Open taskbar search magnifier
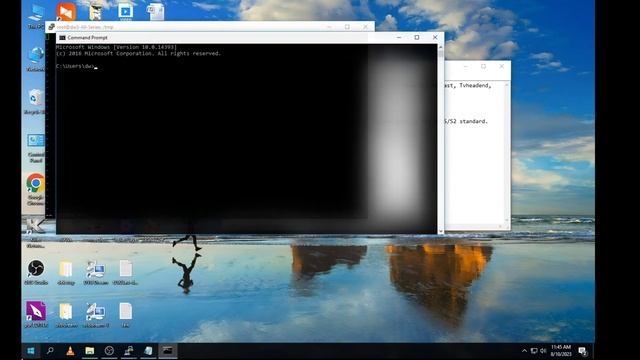 click(x=50, y=351)
